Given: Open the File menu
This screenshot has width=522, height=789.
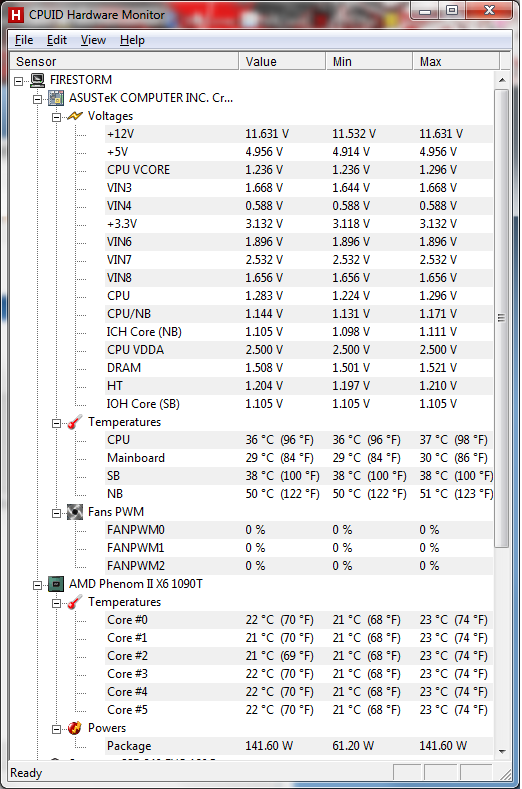Looking at the screenshot, I should (x=24, y=40).
